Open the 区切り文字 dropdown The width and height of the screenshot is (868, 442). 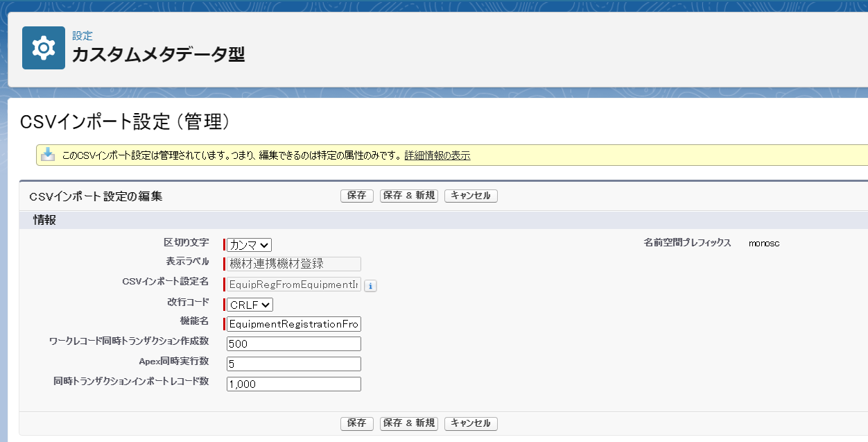[250, 244]
